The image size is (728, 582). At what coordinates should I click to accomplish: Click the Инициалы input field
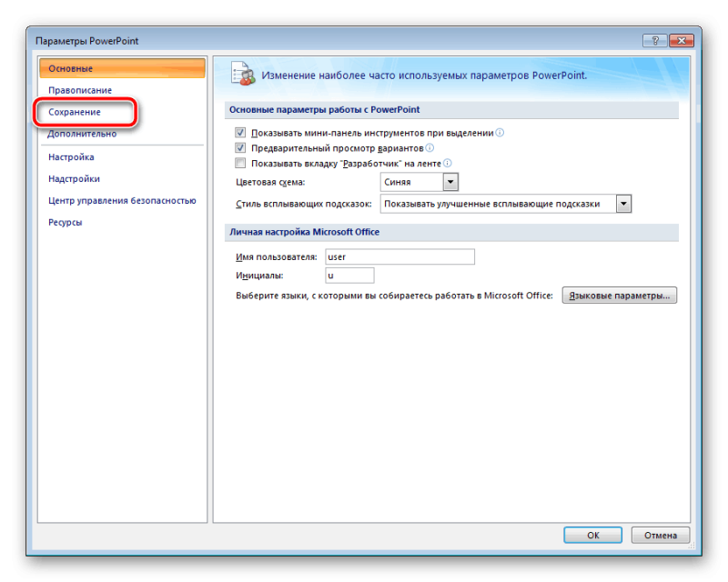pyautogui.click(x=349, y=276)
